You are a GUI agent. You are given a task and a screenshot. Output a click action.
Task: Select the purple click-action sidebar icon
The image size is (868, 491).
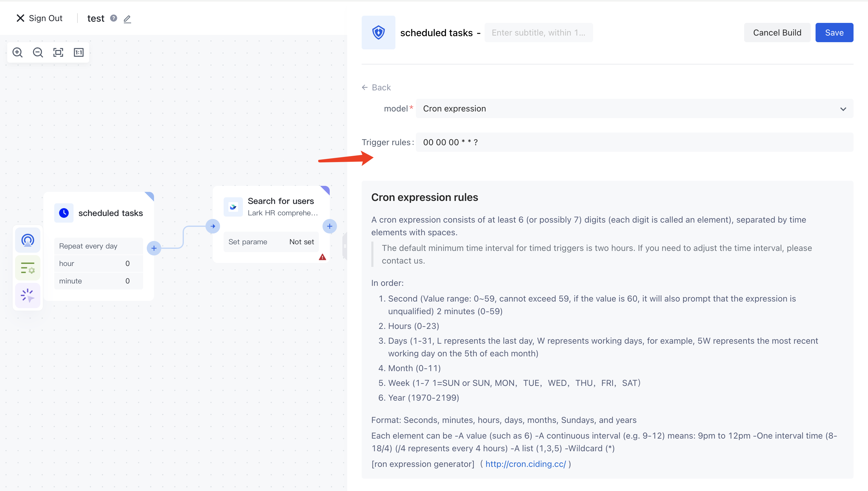coord(28,296)
